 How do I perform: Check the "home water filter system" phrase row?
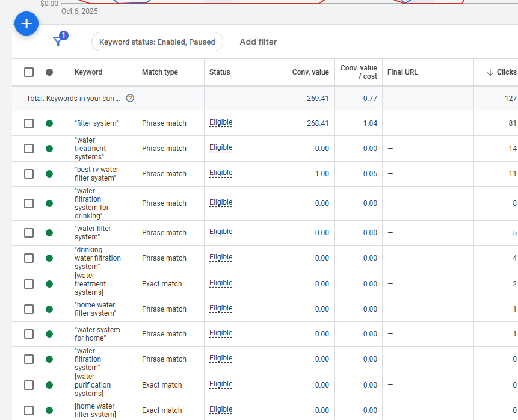pos(29,309)
